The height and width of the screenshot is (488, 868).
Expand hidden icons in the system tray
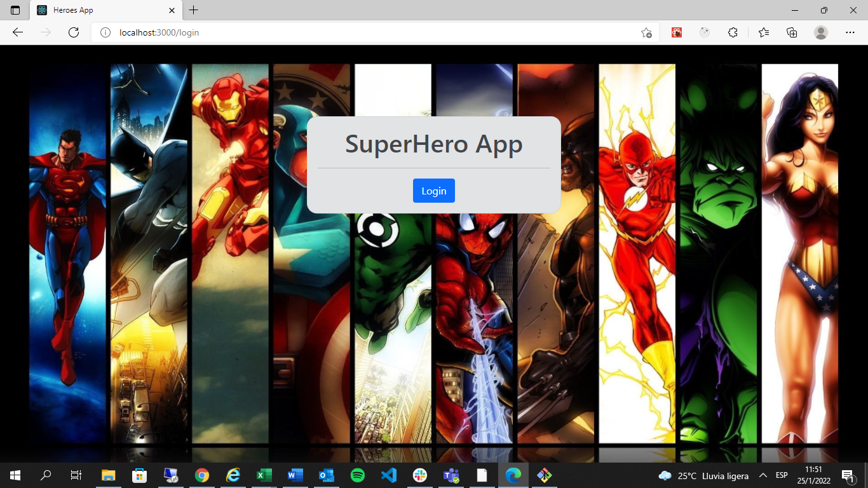tap(764, 475)
